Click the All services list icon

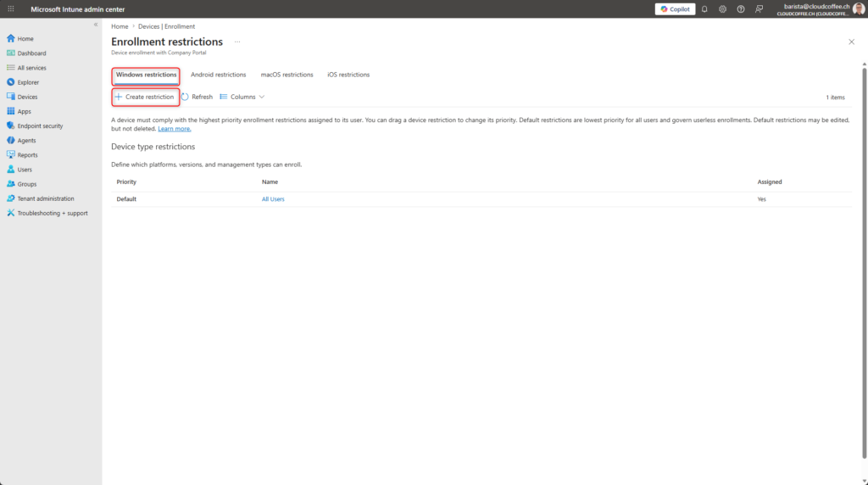pos(10,68)
